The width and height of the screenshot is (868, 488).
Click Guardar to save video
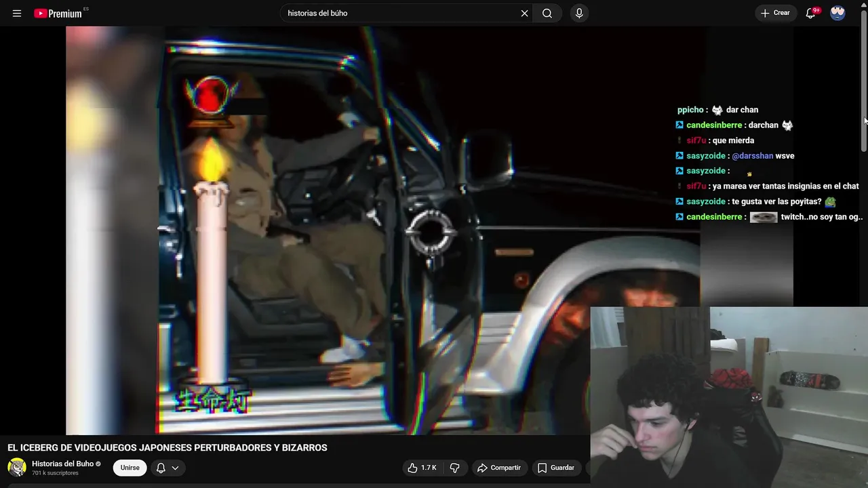tap(556, 468)
